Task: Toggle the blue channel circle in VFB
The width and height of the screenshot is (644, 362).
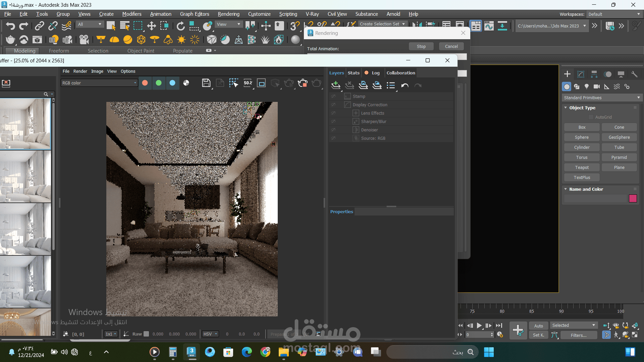Action: point(172,83)
